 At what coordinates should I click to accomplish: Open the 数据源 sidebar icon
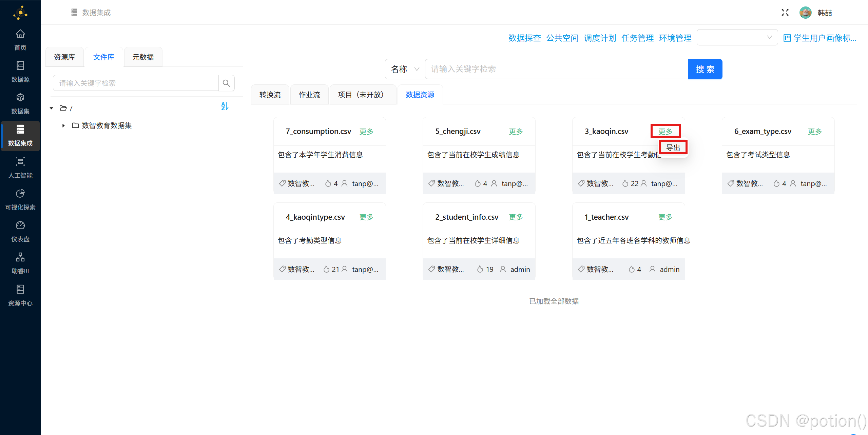20,65
